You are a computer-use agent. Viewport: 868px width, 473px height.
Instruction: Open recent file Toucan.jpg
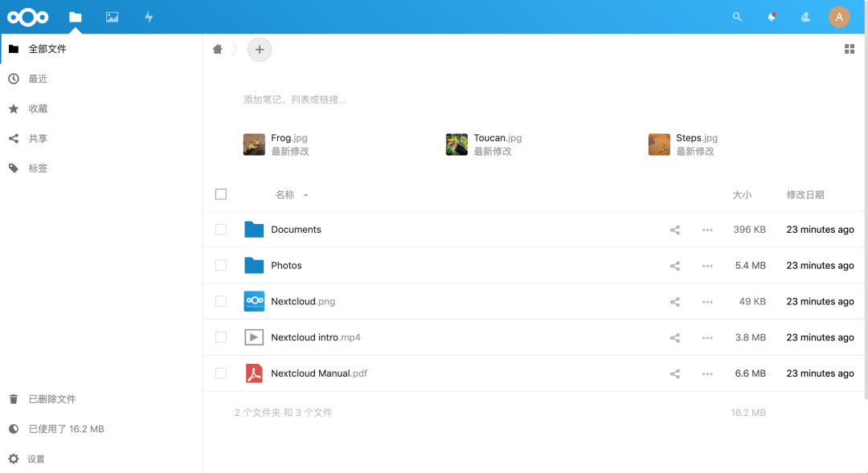[484, 145]
